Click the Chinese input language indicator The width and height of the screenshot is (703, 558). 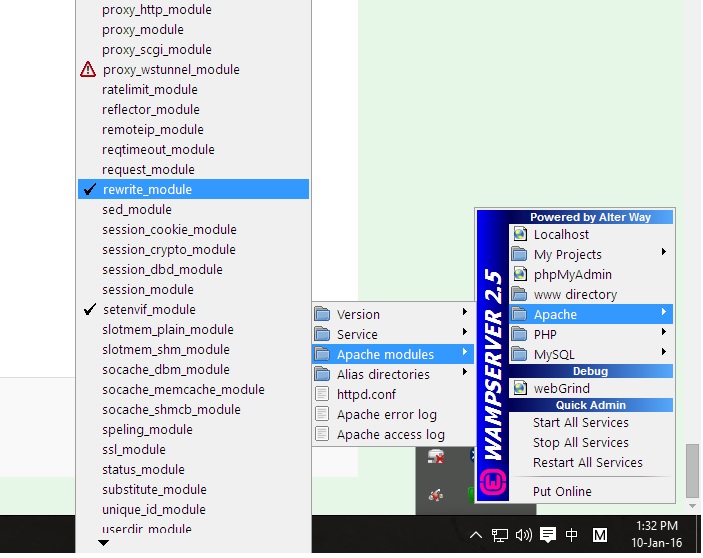(x=571, y=535)
